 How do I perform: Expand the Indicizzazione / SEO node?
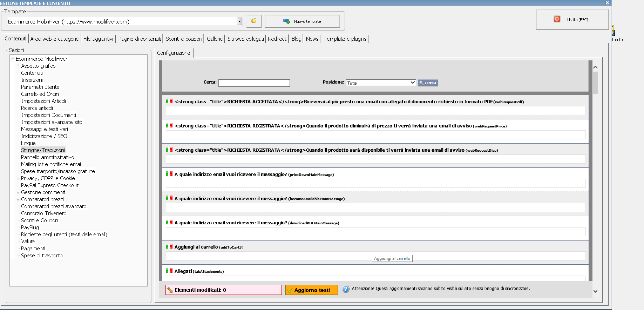click(18, 136)
